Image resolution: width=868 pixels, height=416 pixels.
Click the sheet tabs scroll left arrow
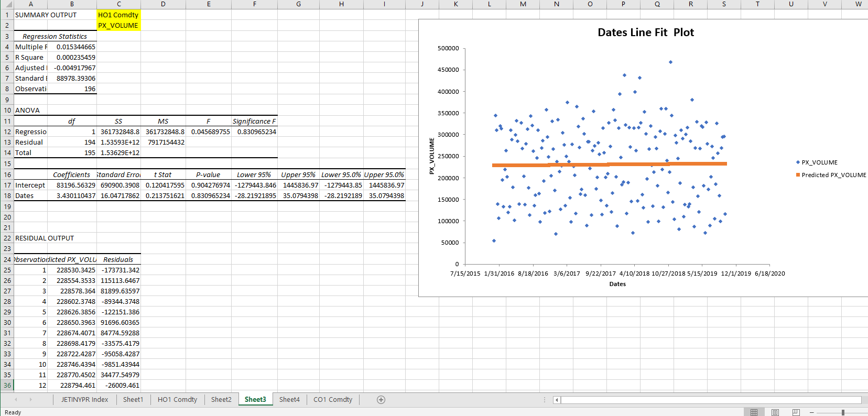(x=16, y=400)
